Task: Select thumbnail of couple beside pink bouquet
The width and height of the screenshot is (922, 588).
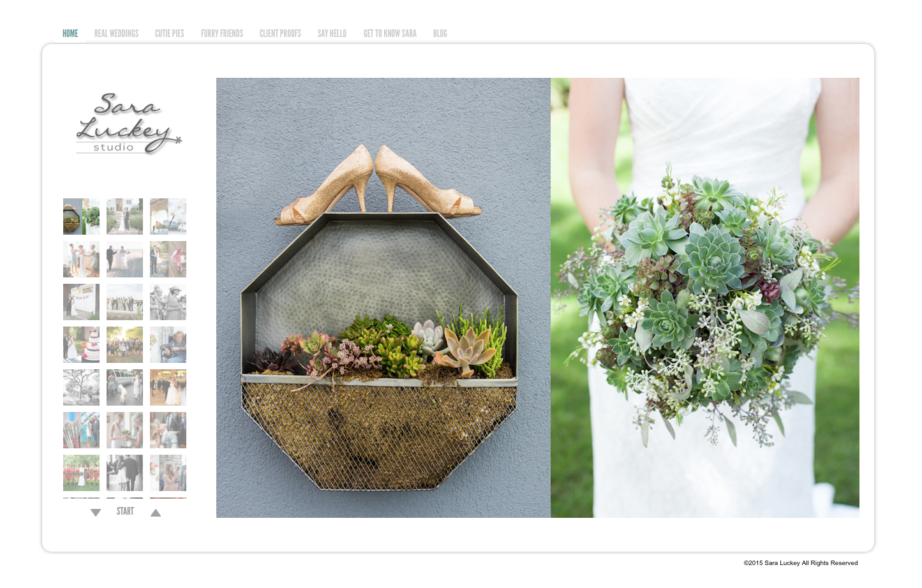Action: [168, 259]
